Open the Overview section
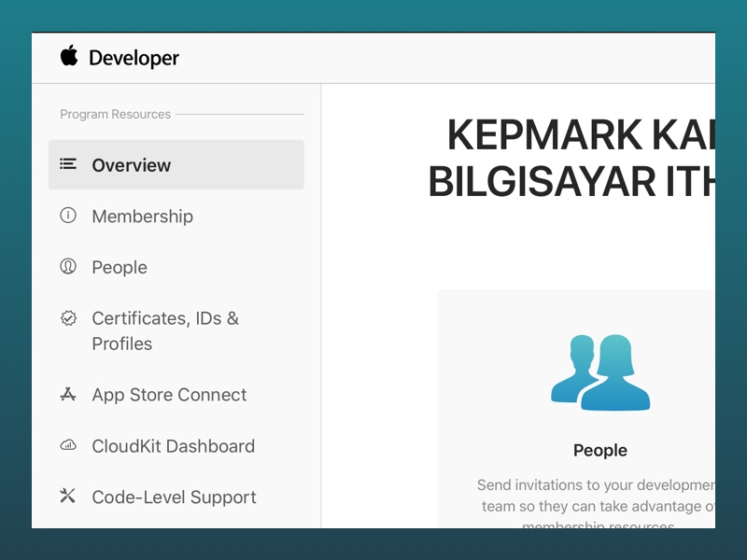Viewport: 747px width, 560px height. tap(131, 164)
